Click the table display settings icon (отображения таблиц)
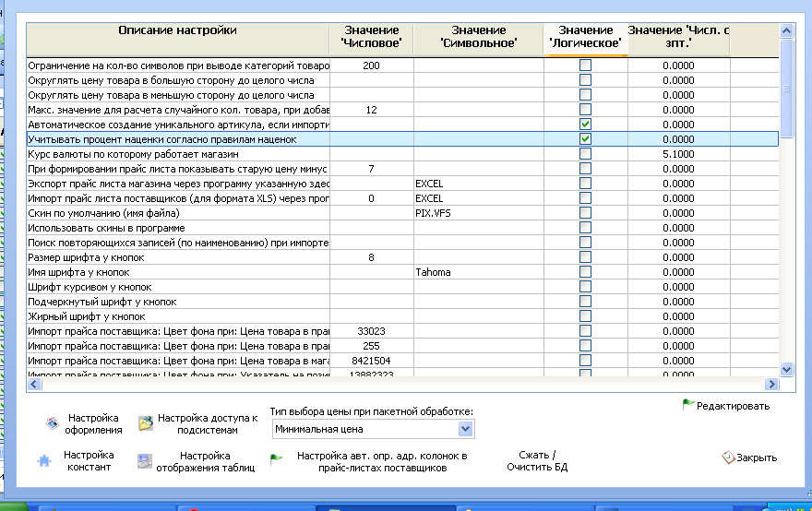Viewport: 812px width, 511px height. click(145, 461)
